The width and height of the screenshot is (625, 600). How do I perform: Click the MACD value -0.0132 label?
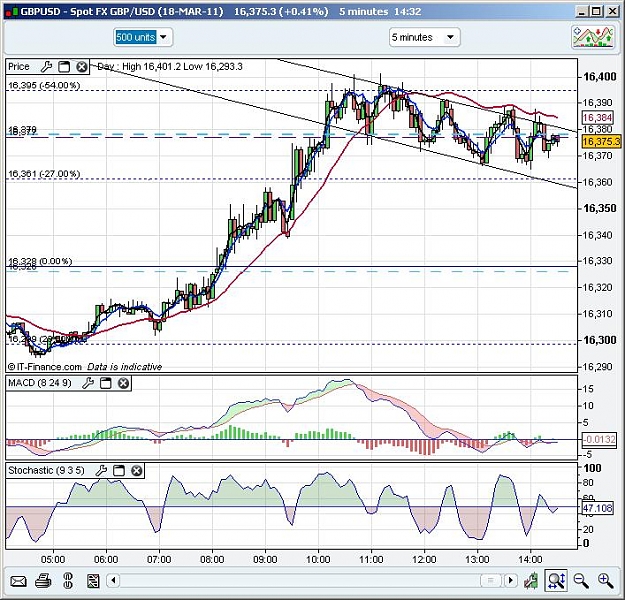[599, 439]
